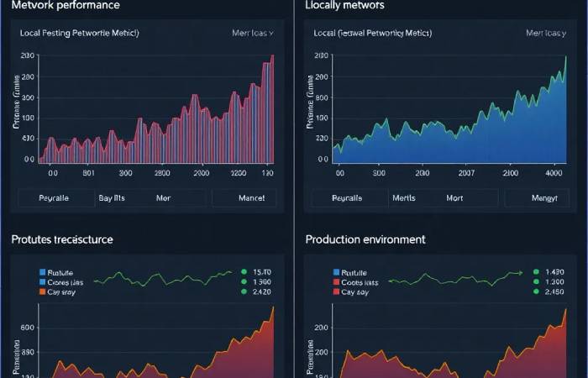
Task: Click the Local Festing Petwortie Metic chart title
Action: click(80, 33)
